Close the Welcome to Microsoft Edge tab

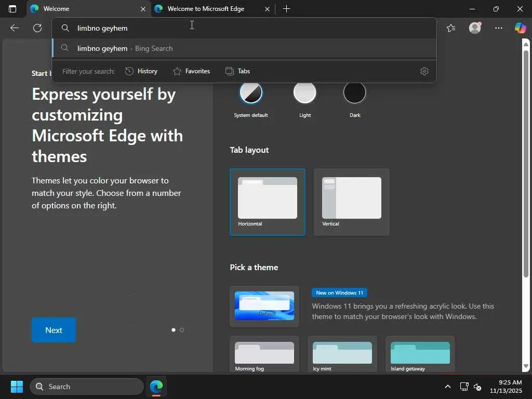(x=268, y=9)
